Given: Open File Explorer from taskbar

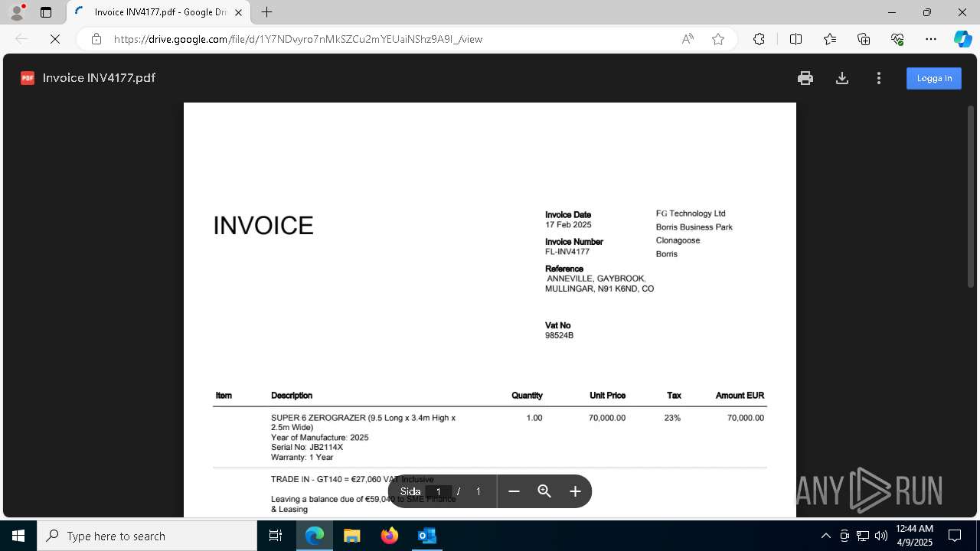Looking at the screenshot, I should (352, 536).
